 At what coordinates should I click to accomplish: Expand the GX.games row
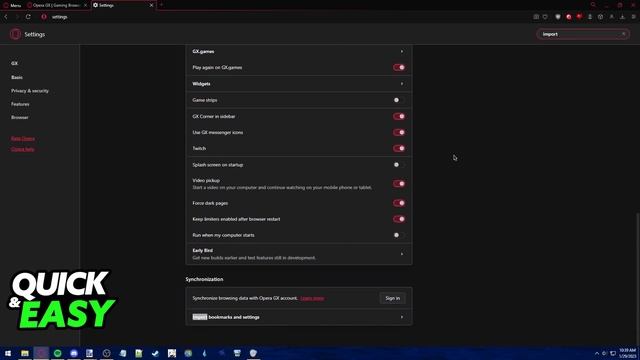[x=299, y=51]
